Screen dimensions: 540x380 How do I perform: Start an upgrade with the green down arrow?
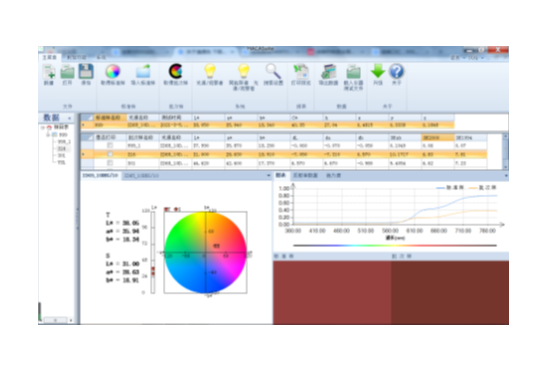point(378,75)
